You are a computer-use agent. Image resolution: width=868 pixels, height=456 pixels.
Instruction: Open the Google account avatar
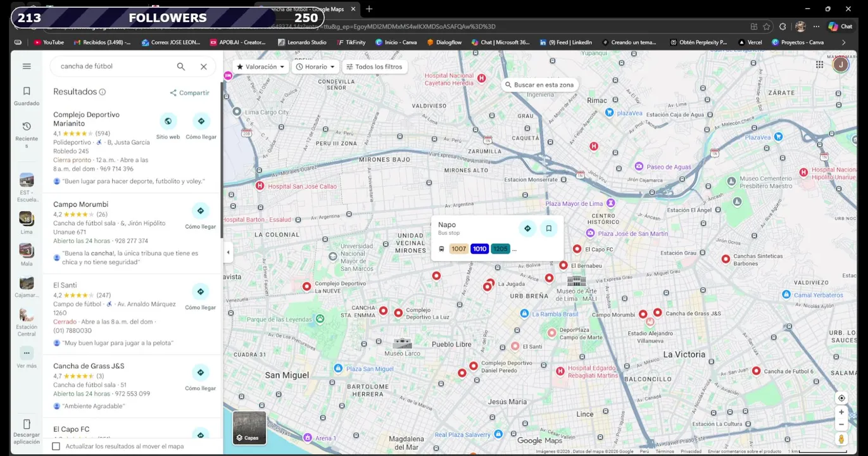(x=841, y=65)
